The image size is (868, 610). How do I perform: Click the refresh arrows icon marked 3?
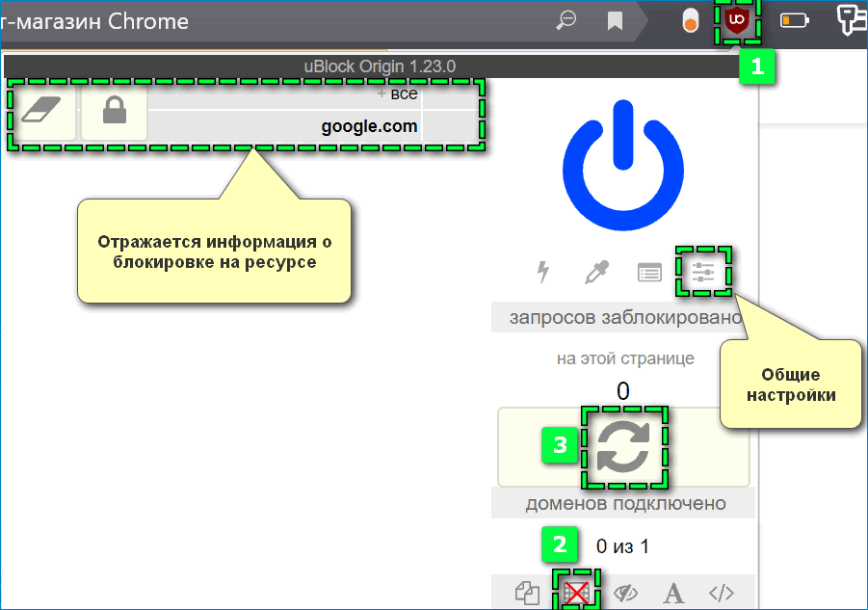623,447
